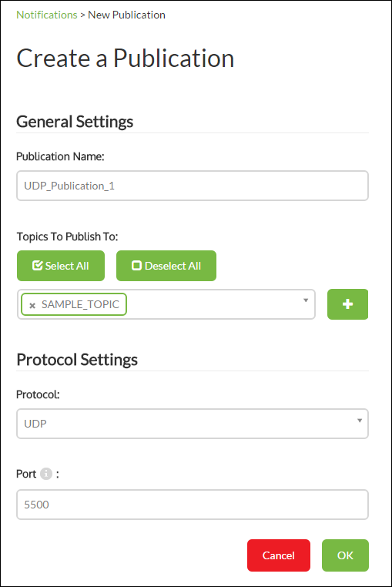Remove SAMPLE_TOPIC using its x icon
This screenshot has width=392, height=587.
click(x=32, y=305)
